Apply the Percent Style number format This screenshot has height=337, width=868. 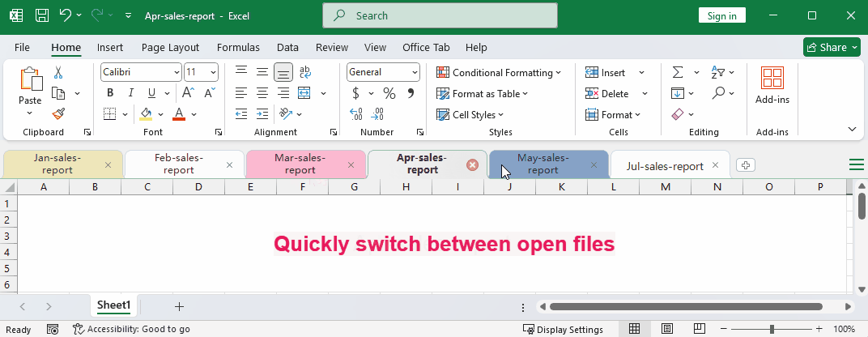[x=389, y=93]
